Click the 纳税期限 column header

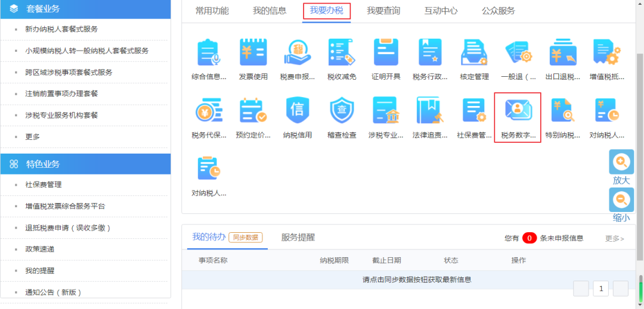(335, 260)
